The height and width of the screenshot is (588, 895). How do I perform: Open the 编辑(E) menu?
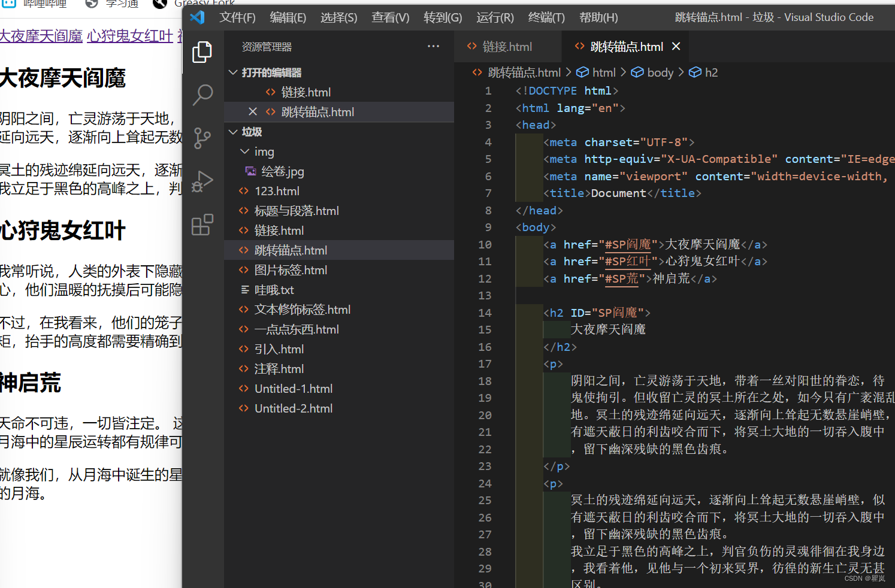tap(288, 17)
